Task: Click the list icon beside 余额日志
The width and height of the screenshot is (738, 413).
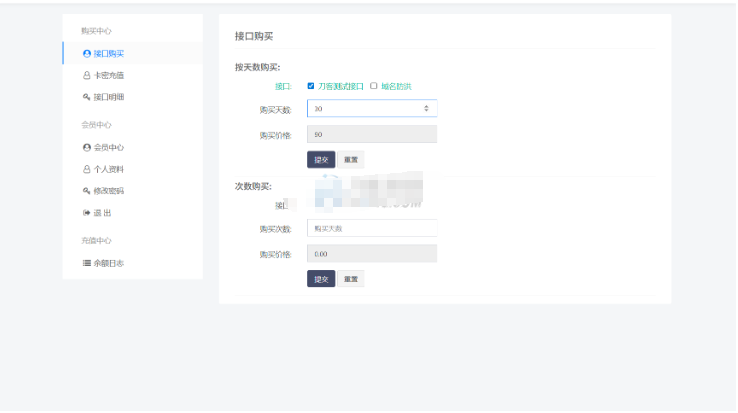Action: (x=87, y=263)
